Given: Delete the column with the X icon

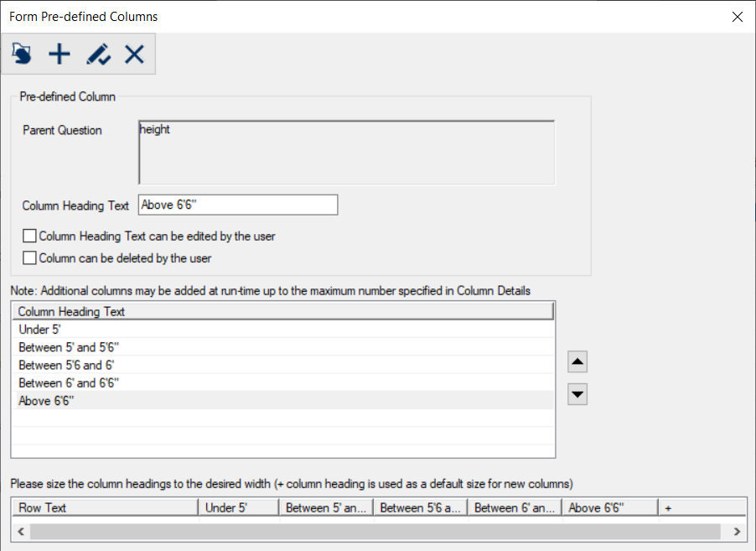Looking at the screenshot, I should (134, 54).
